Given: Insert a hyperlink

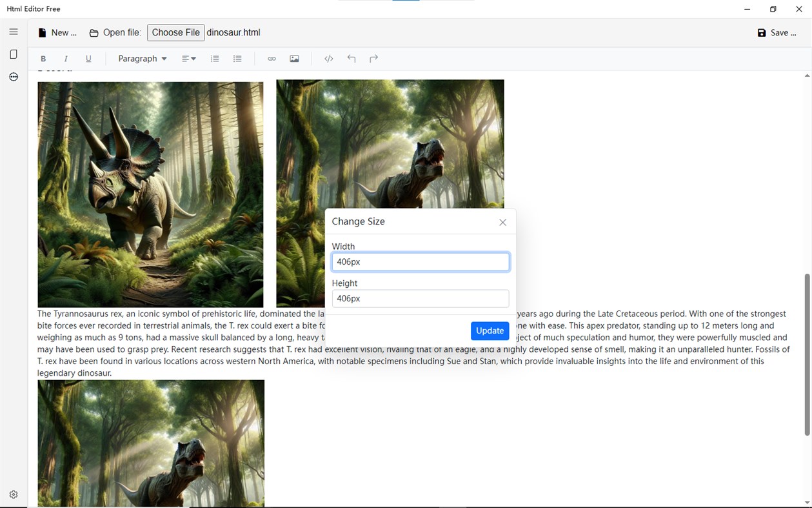Looking at the screenshot, I should [272, 59].
